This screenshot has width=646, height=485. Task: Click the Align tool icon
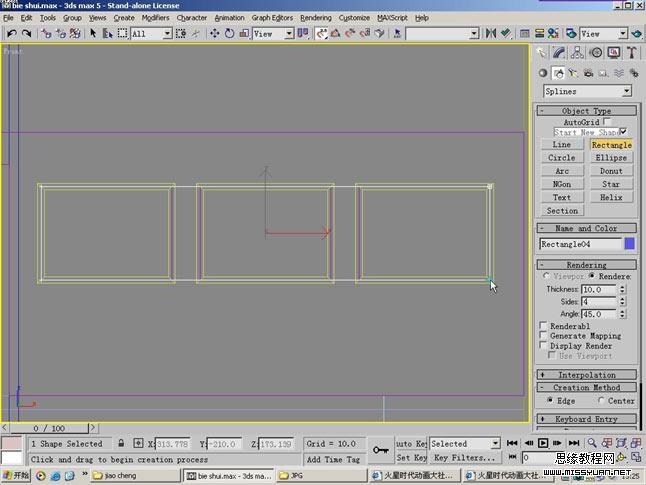tap(506, 33)
